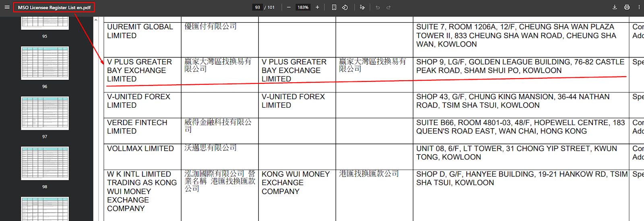Screen dimensions: 644x221
Task: Click the SUITE 7, ROOM 1206A address cell
Action: click(521, 40)
